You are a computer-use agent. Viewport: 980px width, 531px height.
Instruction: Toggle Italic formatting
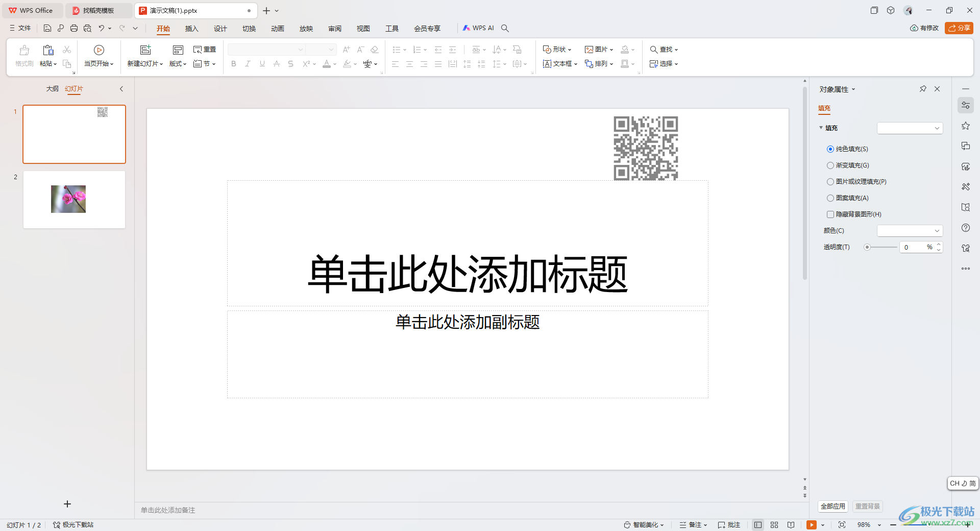[248, 64]
